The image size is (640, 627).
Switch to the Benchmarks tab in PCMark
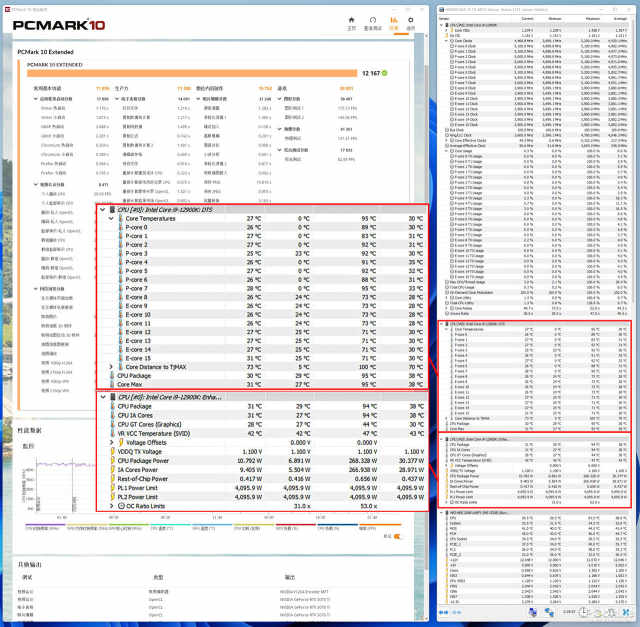[372, 22]
